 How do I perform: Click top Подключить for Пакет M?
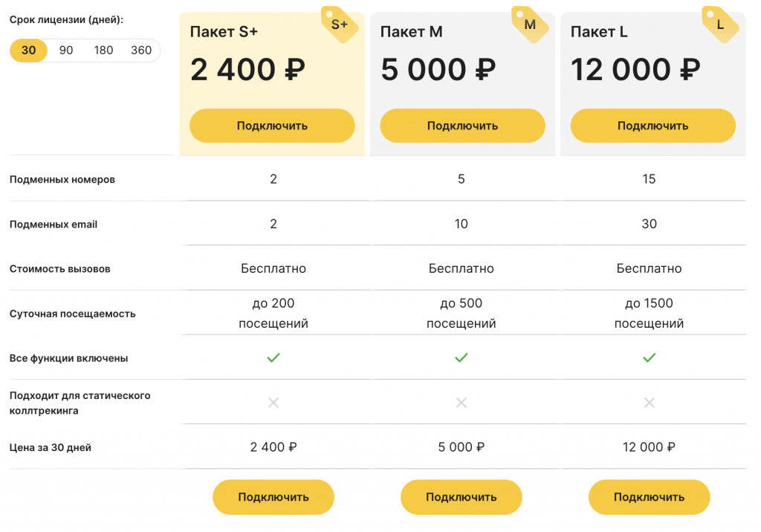(x=462, y=126)
